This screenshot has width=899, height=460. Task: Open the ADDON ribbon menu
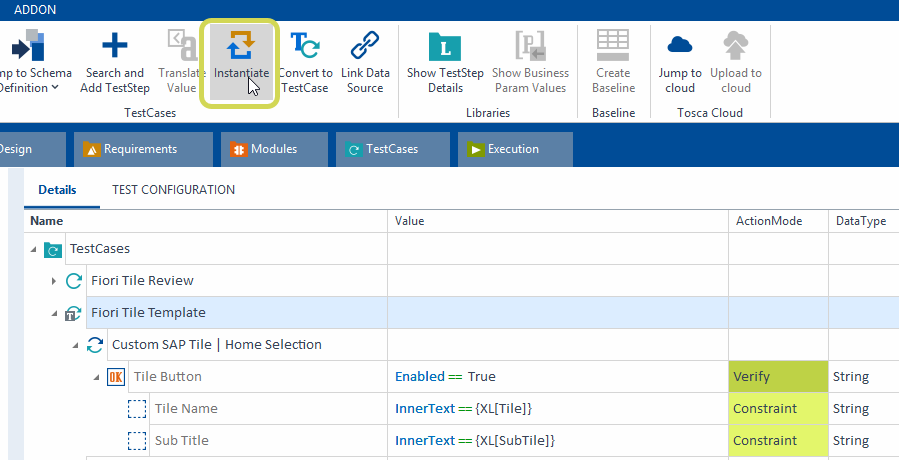point(35,9)
